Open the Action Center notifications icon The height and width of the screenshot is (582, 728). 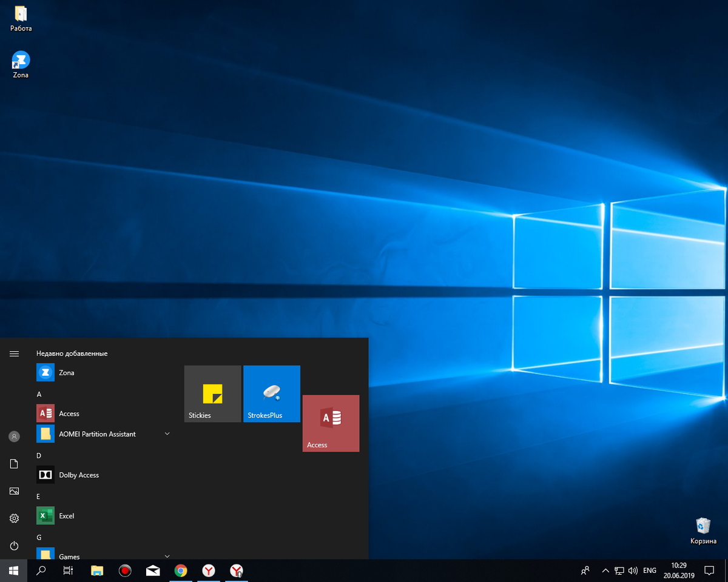pos(709,570)
